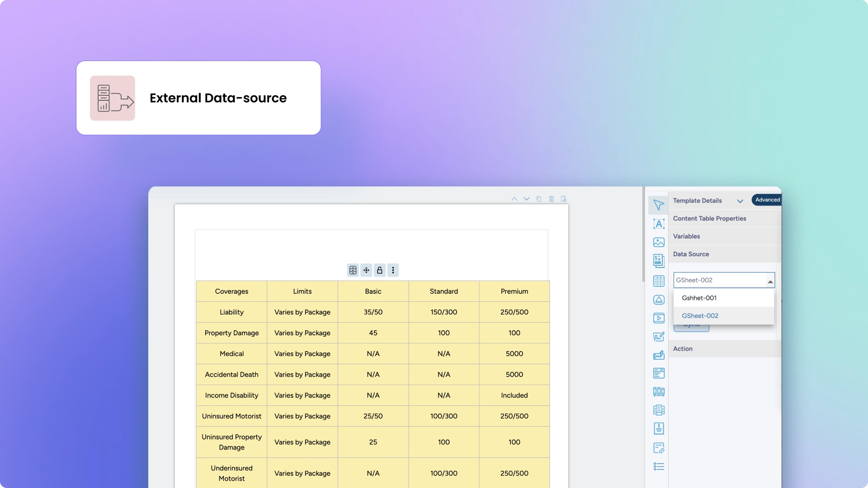Duplicate page with the copy icon
Screen dimensions: 868x488
[x=539, y=199]
